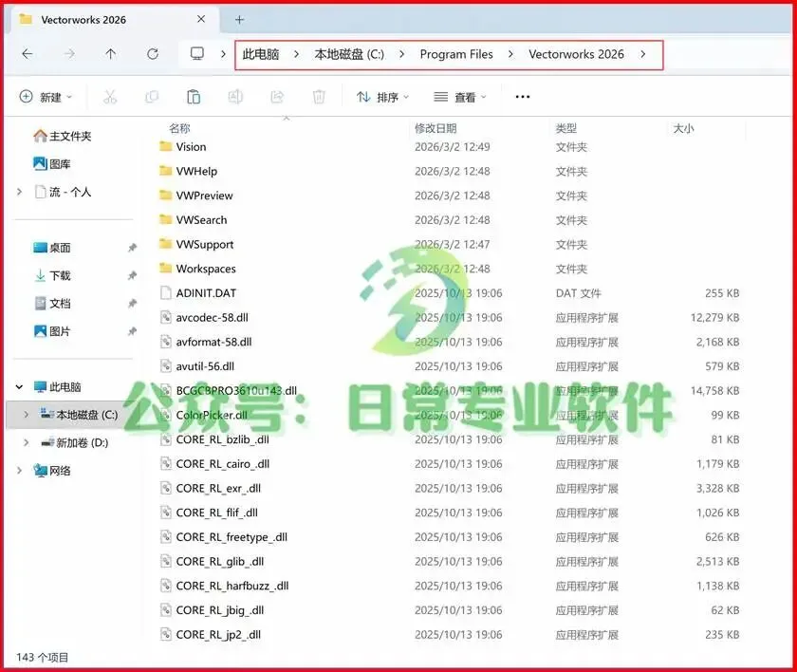Screen dimensions: 797x672
Task: Click the Copy icon in toolbar
Action: coord(152,97)
